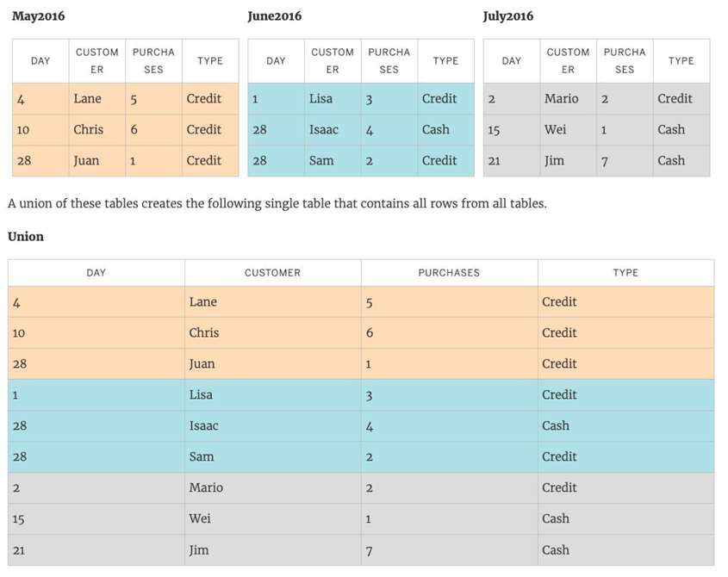Click the Wei cell in July2016 table

point(555,130)
